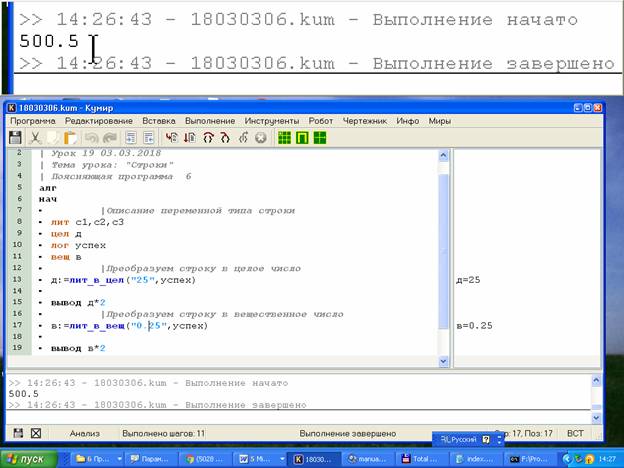Viewport: 624px width, 468px height.
Task: Switch to the 'manua...' taskbar button
Action: click(x=367, y=459)
